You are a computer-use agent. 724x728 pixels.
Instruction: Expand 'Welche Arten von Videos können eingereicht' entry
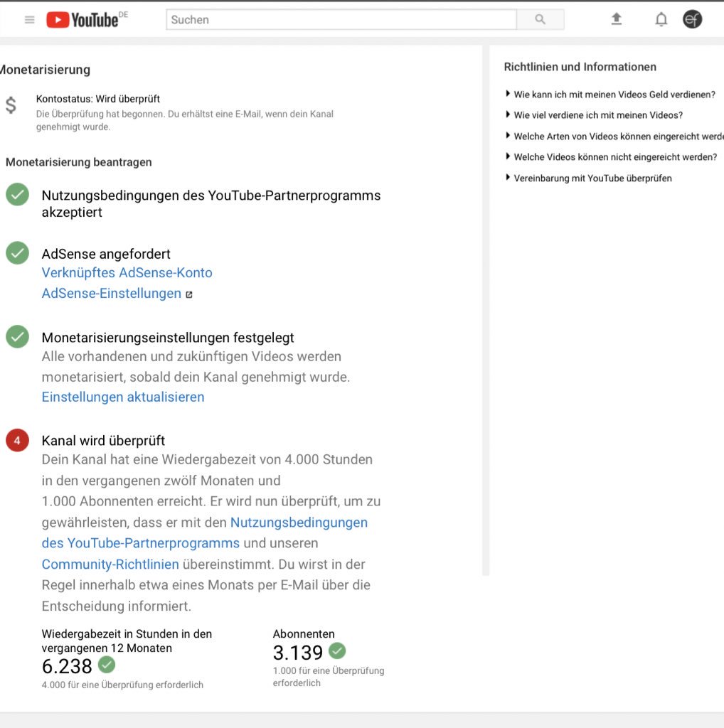[x=614, y=136]
